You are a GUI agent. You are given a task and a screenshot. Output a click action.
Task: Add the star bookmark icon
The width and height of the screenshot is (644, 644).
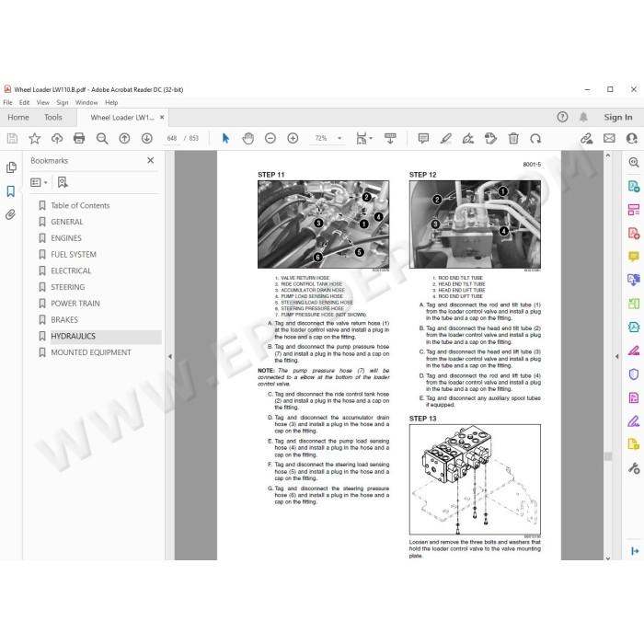[35, 138]
